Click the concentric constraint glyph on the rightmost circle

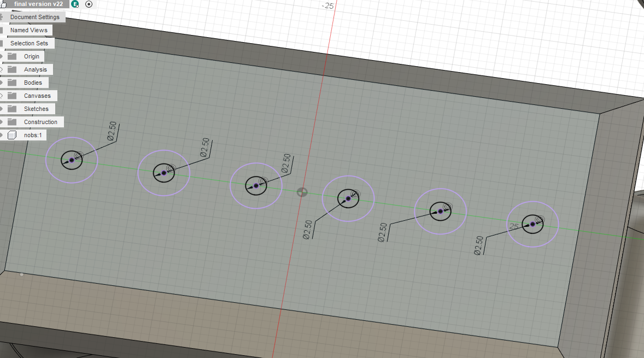540,220
